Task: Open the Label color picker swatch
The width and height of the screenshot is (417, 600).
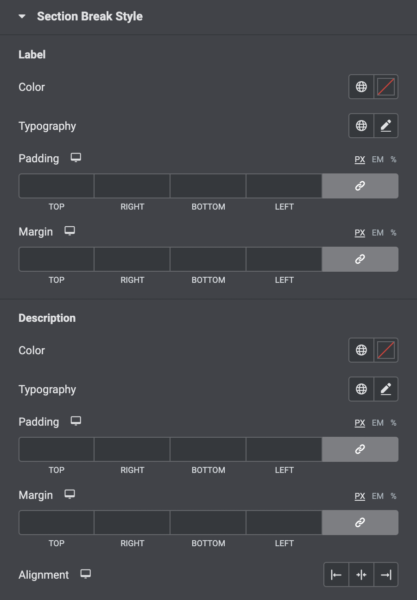Action: pyautogui.click(x=386, y=87)
